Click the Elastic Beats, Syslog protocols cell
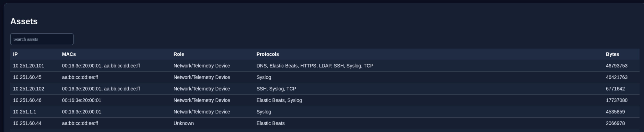The image size is (644, 132). tap(279, 100)
